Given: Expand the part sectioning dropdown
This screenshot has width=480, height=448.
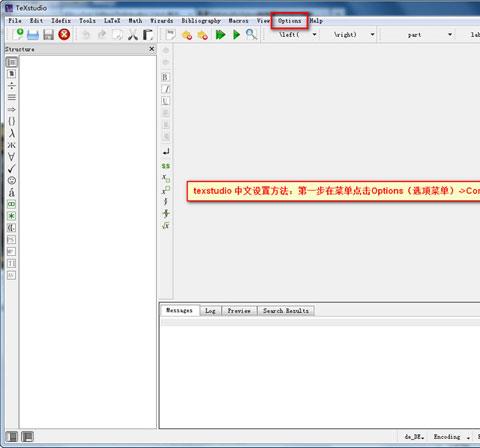Looking at the screenshot, I should point(450,35).
